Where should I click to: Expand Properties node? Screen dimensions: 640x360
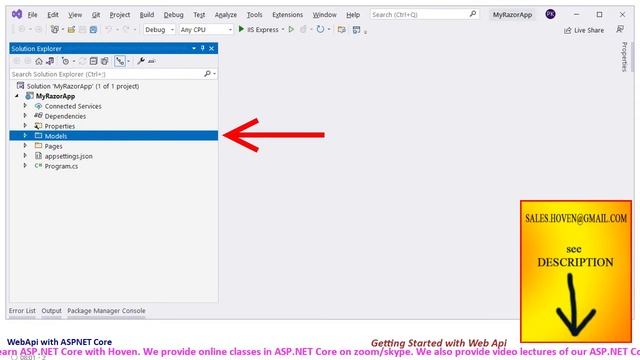point(25,126)
